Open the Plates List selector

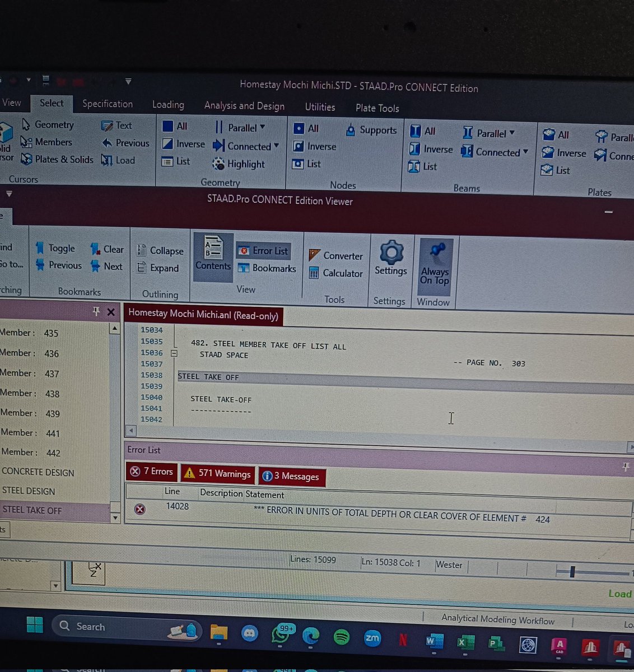point(556,170)
